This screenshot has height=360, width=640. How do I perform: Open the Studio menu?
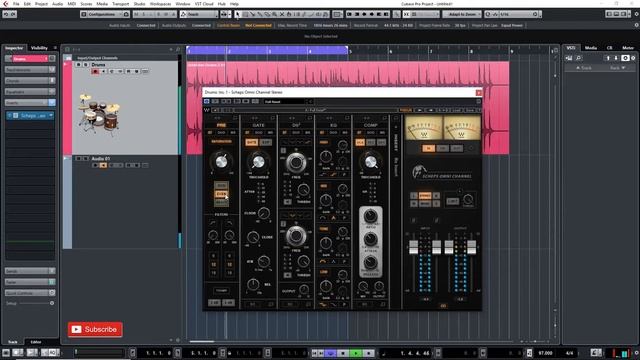pos(139,4)
